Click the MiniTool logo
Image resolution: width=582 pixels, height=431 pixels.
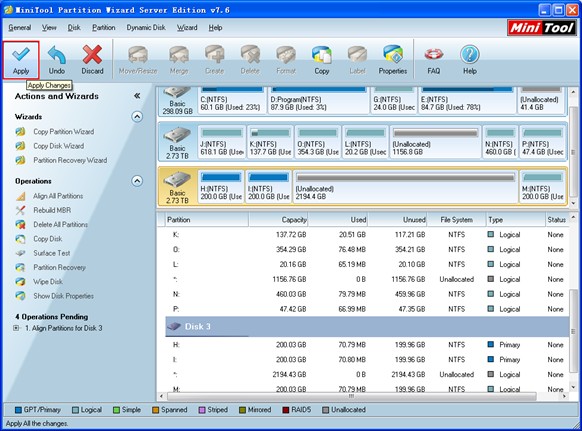pos(542,28)
